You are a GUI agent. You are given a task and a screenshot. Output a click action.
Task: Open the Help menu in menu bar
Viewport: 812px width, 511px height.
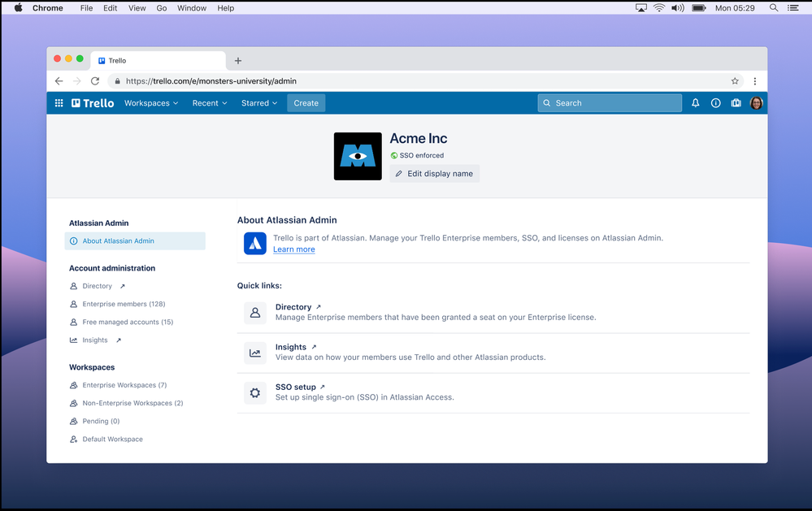226,8
